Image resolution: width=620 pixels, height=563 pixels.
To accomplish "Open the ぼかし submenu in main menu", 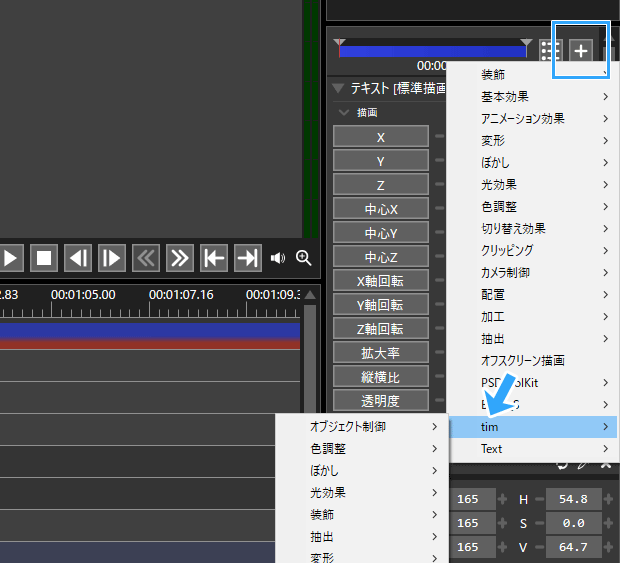I will pos(533,162).
